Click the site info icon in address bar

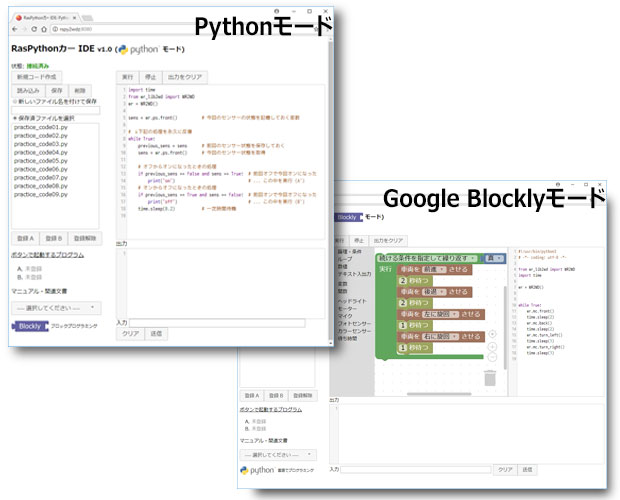tap(55, 29)
